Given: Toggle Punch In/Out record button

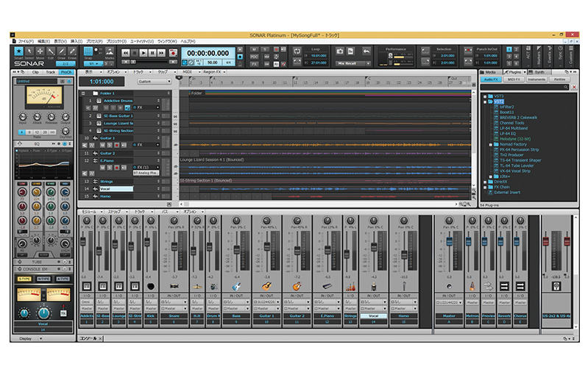Looking at the screenshot, I should (x=468, y=51).
